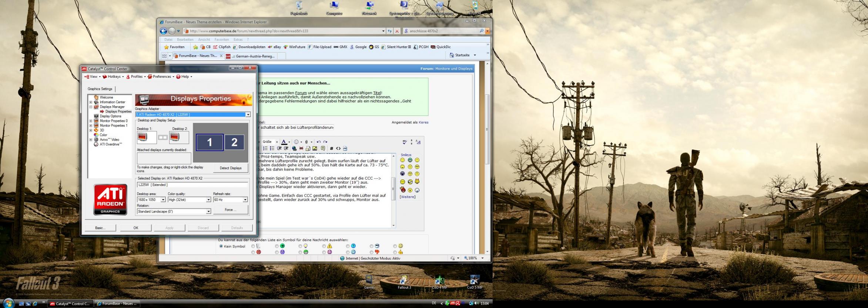Click the HTML angle-brackets icon
This screenshot has width=868, height=308.
[x=338, y=148]
